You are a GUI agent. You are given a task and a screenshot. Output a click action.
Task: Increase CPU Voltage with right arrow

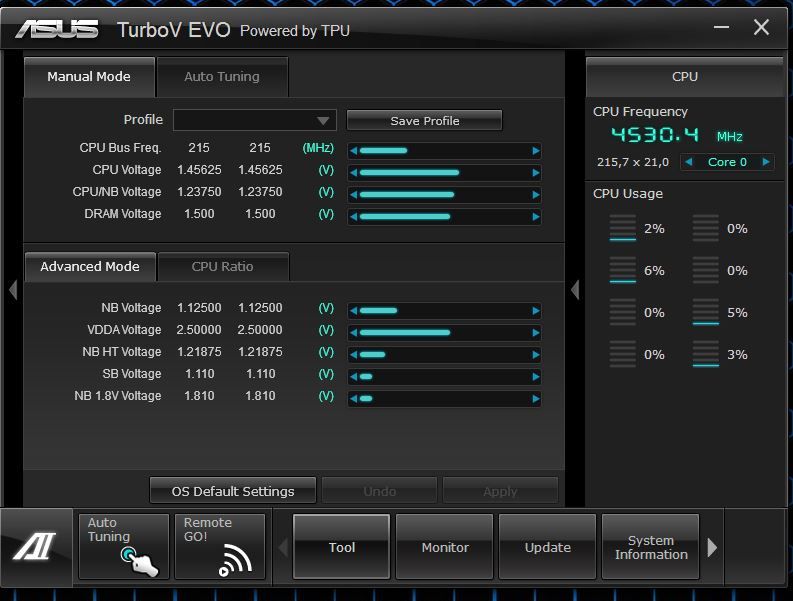pyautogui.click(x=536, y=173)
